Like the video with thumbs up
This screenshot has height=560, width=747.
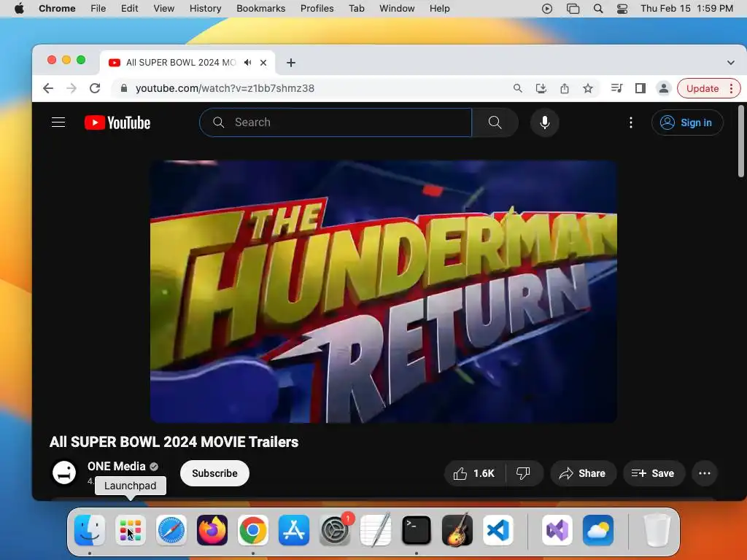coord(474,473)
